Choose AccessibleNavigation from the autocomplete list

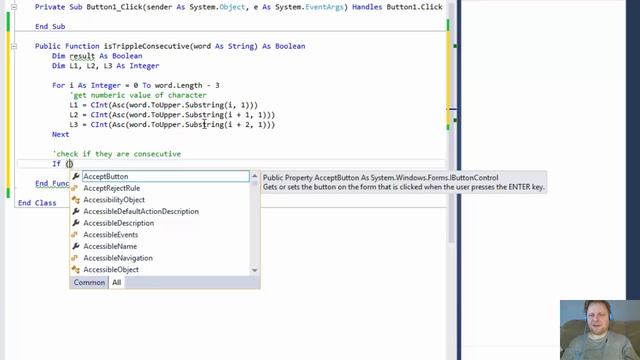pyautogui.click(x=118, y=258)
